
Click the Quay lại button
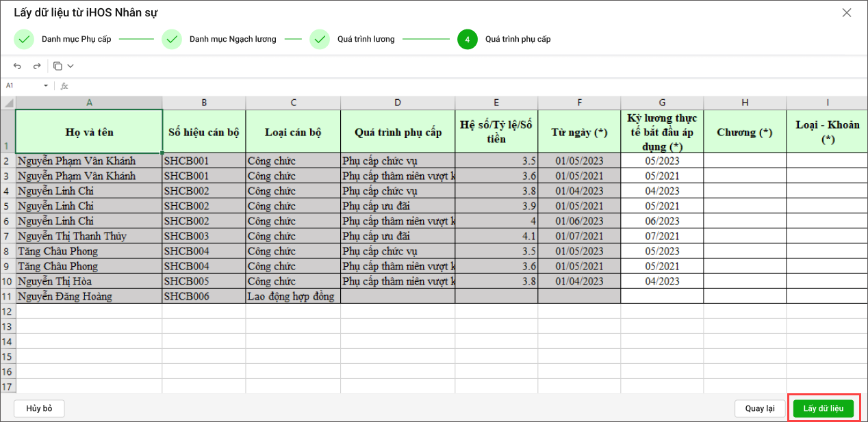click(x=759, y=409)
